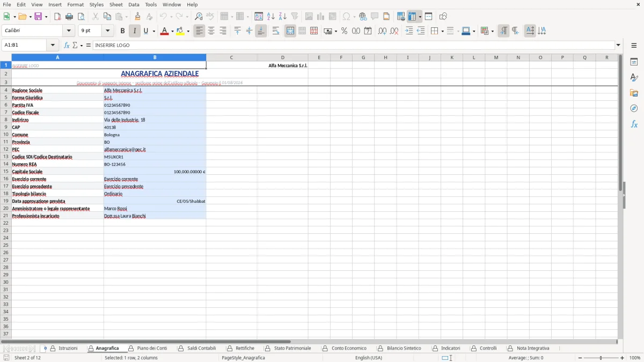Open the Font Name dropdown
The height and width of the screenshot is (362, 644).
tap(69, 31)
